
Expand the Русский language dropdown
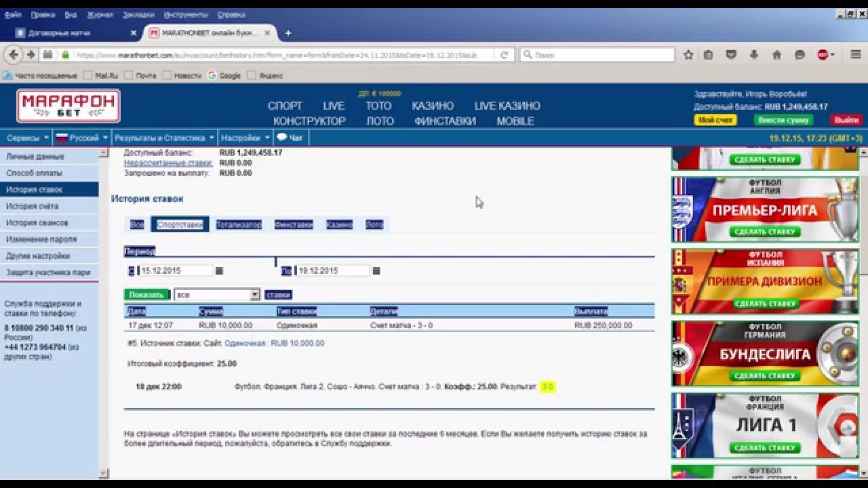click(x=82, y=138)
